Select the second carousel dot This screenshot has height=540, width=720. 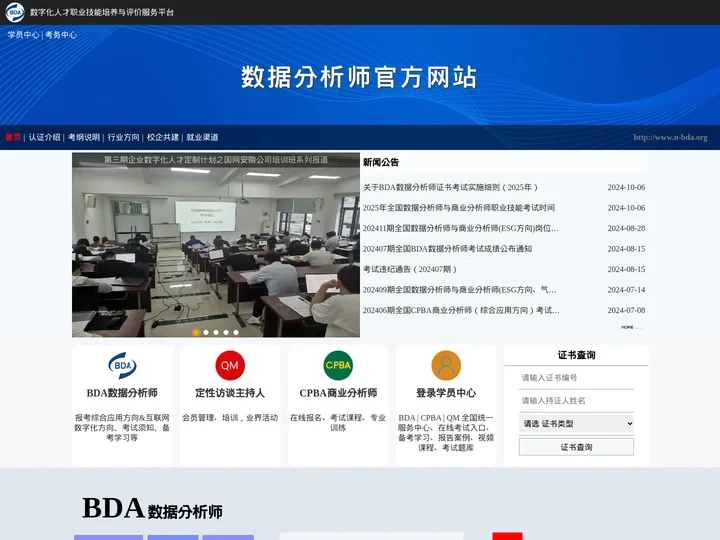pos(206,332)
